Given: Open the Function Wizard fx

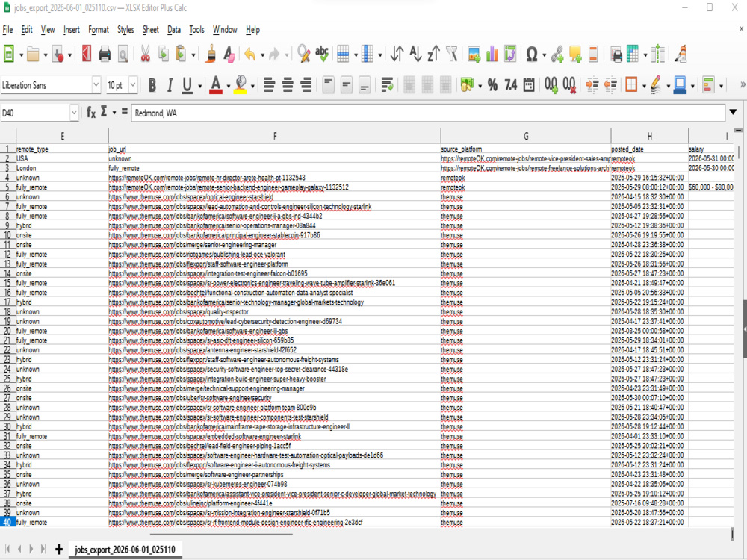Looking at the screenshot, I should (91, 113).
